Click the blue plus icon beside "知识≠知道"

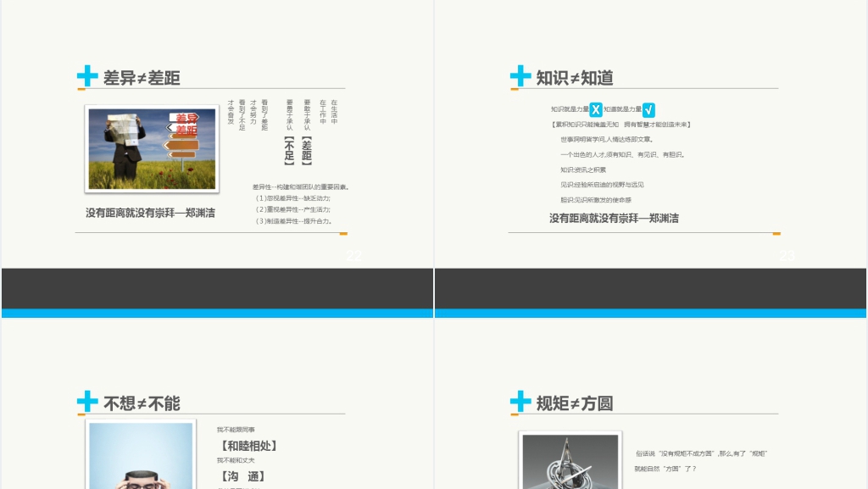pyautogui.click(x=520, y=75)
